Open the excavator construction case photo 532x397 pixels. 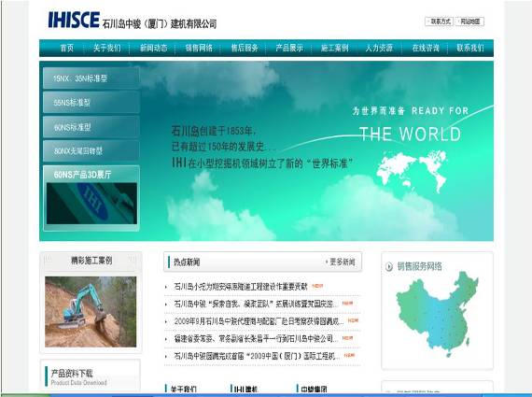tap(91, 311)
